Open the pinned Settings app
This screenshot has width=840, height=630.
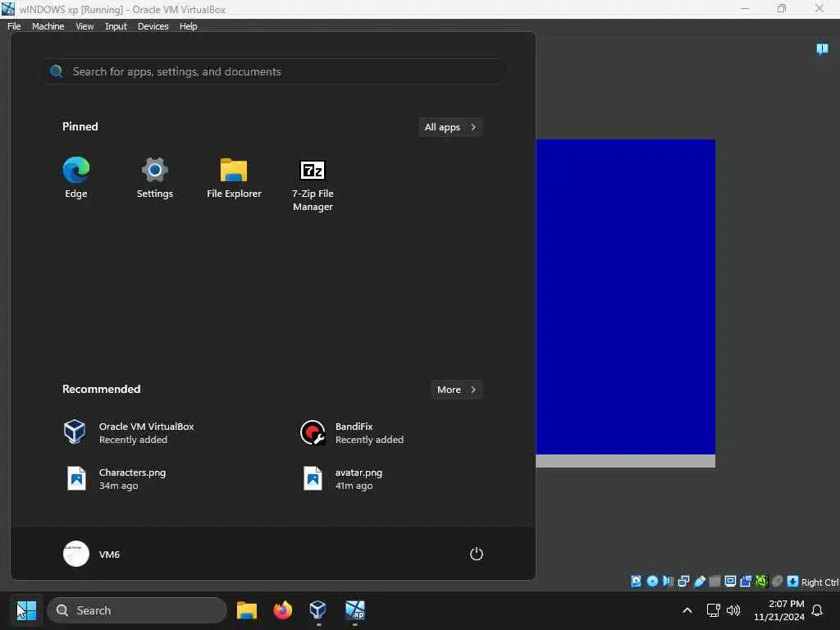pos(155,178)
